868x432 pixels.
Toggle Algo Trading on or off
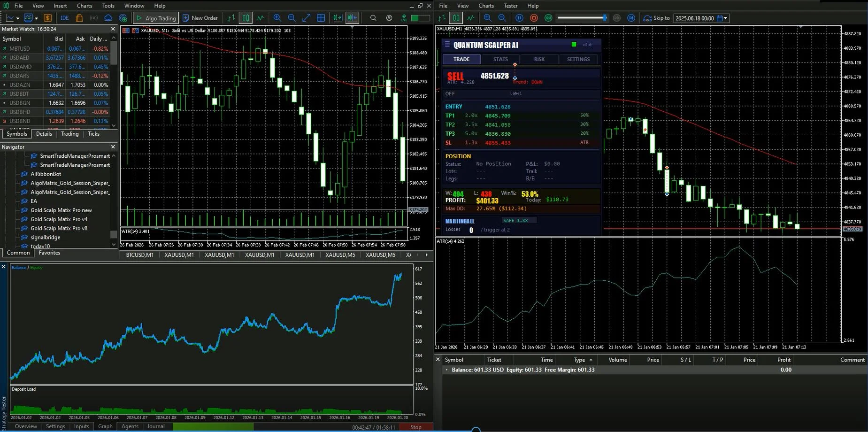tap(155, 18)
